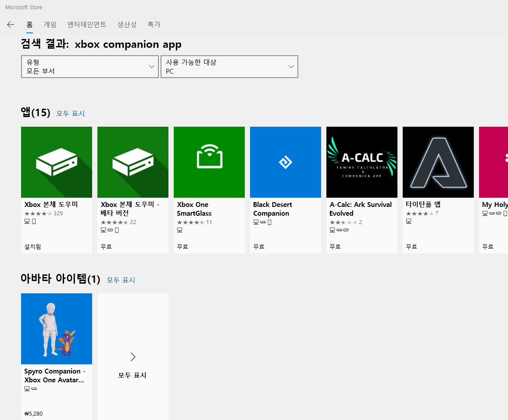The image size is (508, 420).
Task: Click Black Desert Companion title text
Action: [272, 209]
